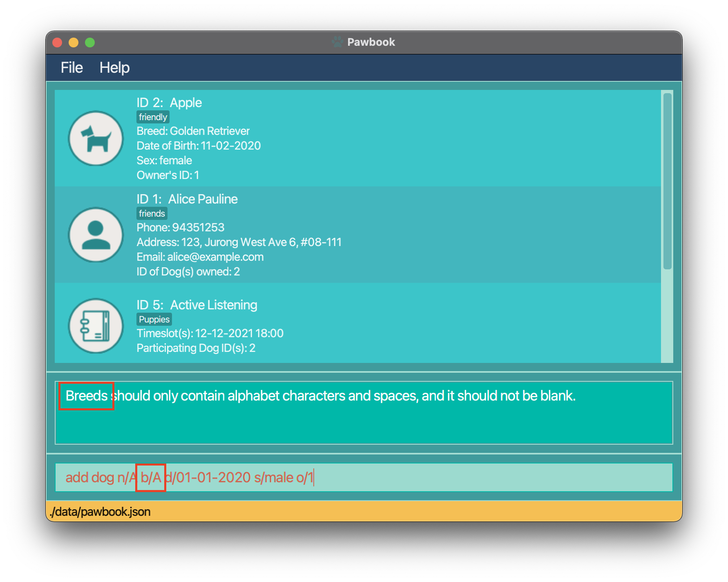The width and height of the screenshot is (728, 582).
Task: Click the Breeds error message in result box
Action: pos(321,396)
